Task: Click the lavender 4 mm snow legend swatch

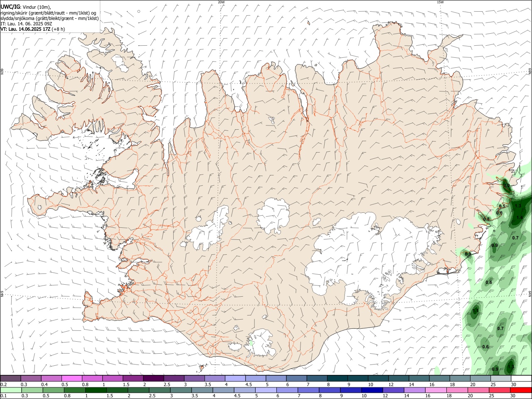Action: [235, 378]
